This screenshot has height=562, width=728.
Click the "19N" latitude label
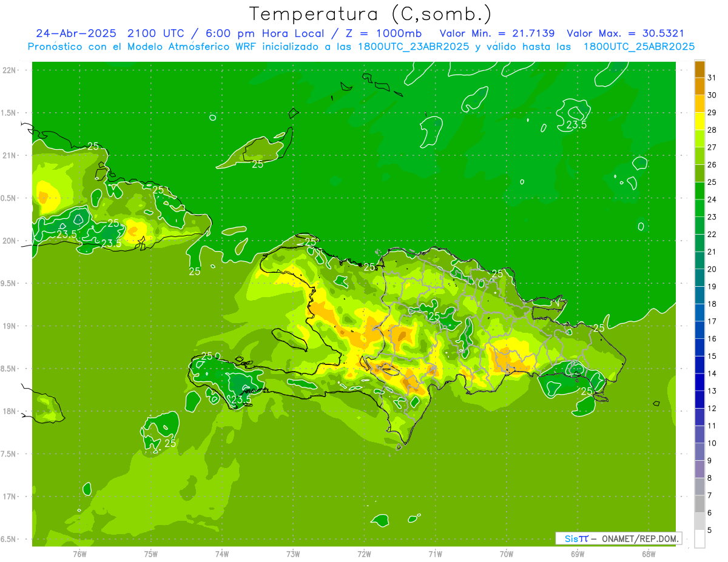click(10, 326)
